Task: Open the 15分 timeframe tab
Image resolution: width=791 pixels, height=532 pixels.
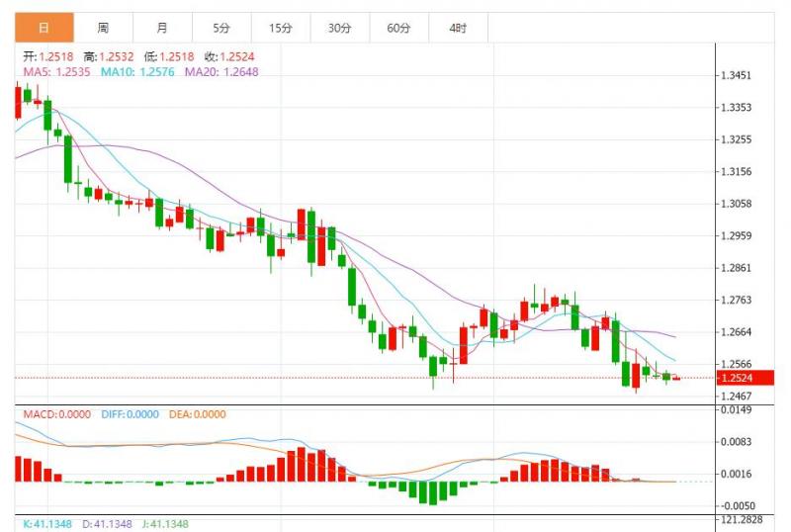Action: tap(281, 28)
